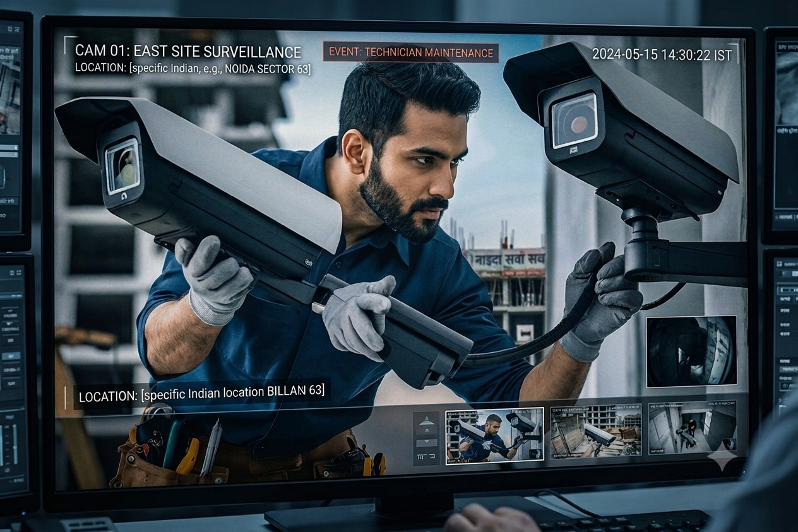This screenshot has width=798, height=532.
Task: Open the fisheye picture-in-picture view
Action: pyautogui.click(x=691, y=351)
